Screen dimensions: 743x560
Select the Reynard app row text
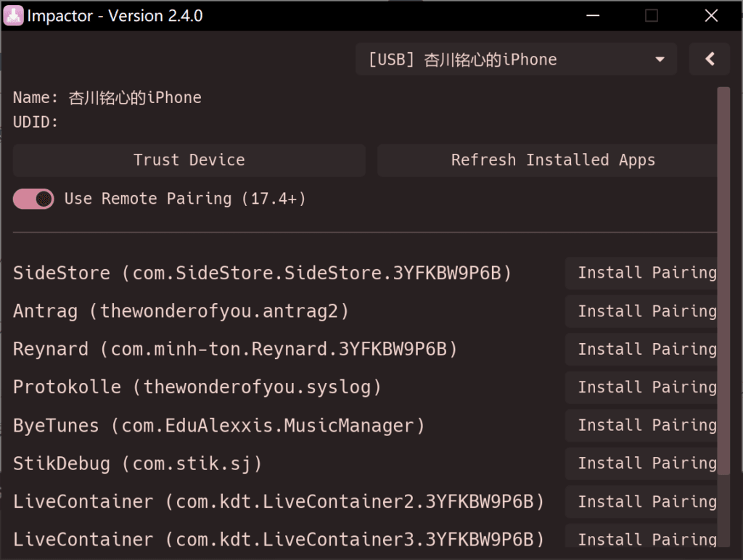coord(235,349)
